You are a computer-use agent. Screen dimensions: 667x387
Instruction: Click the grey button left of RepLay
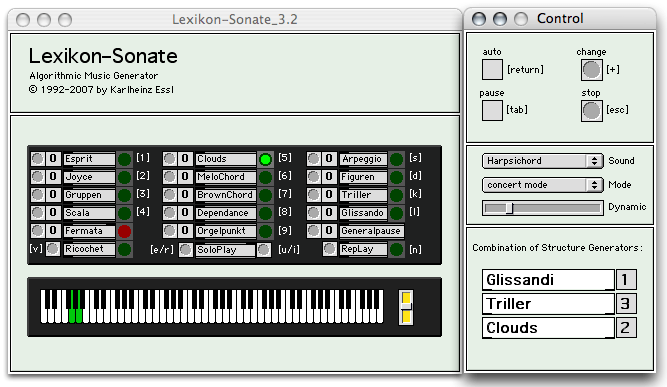click(x=330, y=249)
